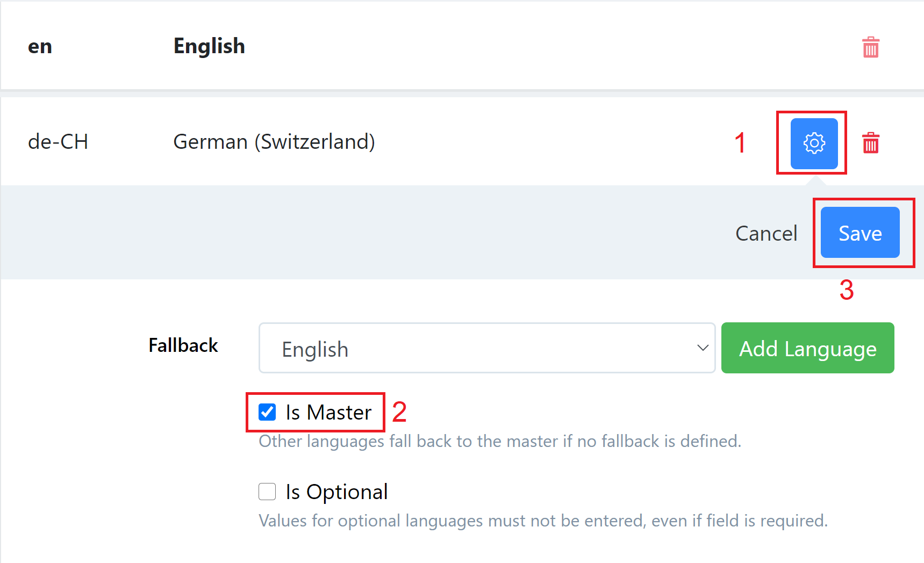Open settings gear for German (Switzerland)
Viewport: 924px width, 563px height.
814,143
